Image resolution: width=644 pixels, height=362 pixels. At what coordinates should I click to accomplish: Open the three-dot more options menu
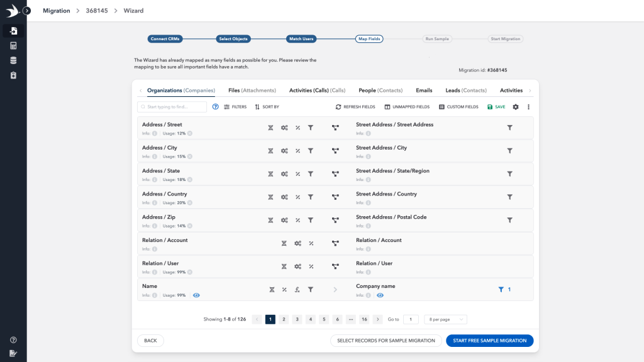(x=528, y=107)
